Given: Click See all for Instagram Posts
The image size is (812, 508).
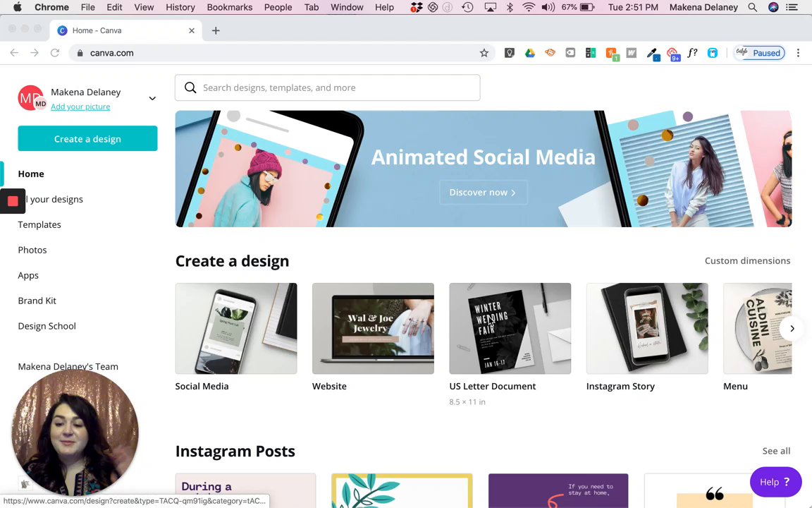Looking at the screenshot, I should coord(776,451).
